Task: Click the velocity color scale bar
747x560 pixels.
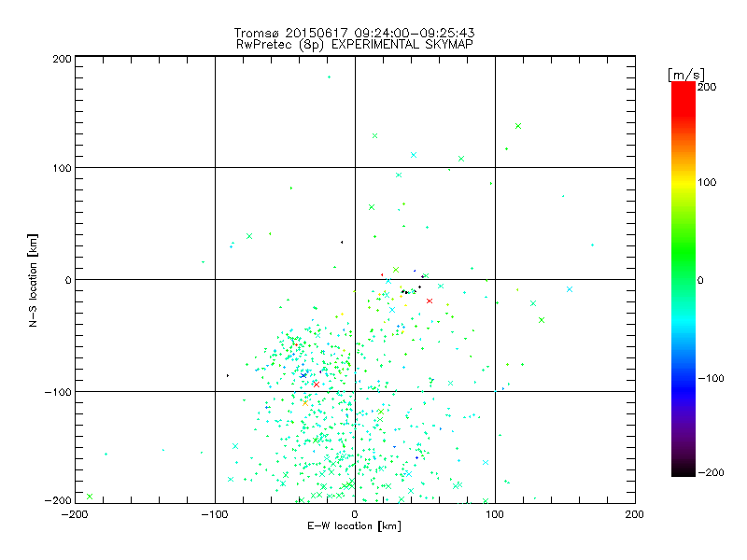Action: [x=684, y=279]
